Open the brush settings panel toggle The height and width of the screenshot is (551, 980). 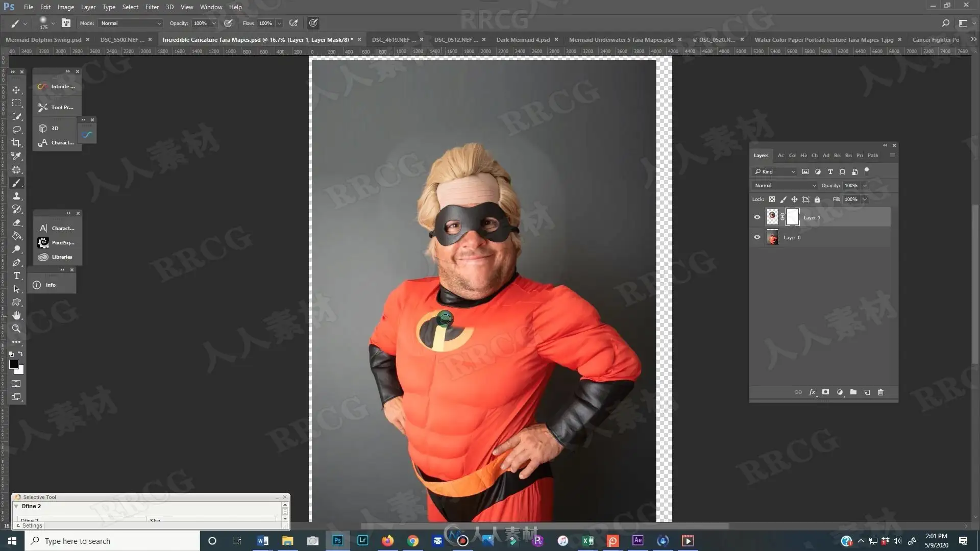(x=66, y=23)
